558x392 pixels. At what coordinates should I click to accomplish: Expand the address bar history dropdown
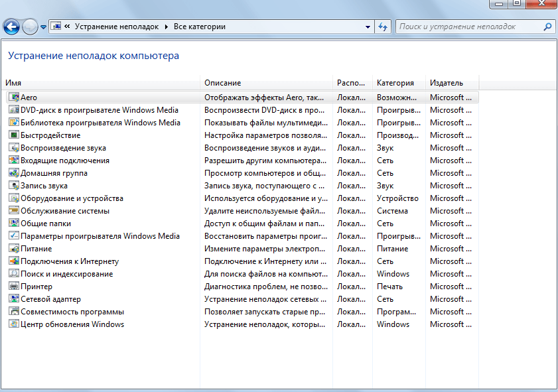click(368, 27)
